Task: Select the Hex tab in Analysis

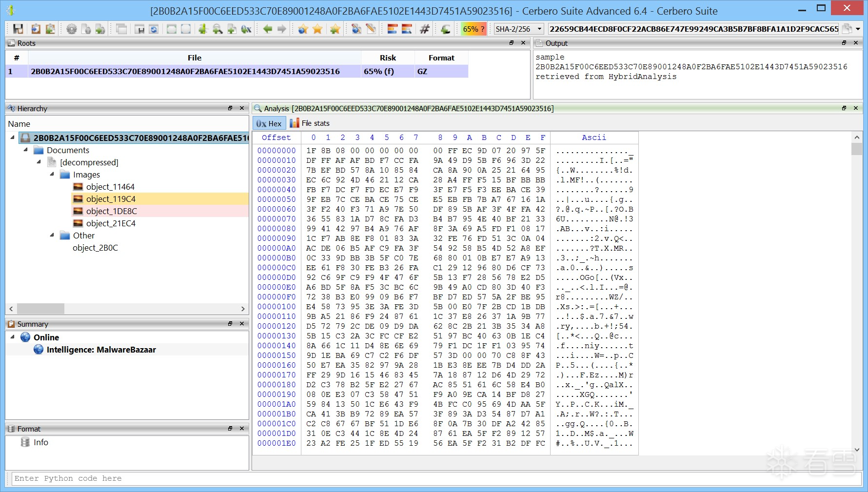Action: (x=269, y=123)
